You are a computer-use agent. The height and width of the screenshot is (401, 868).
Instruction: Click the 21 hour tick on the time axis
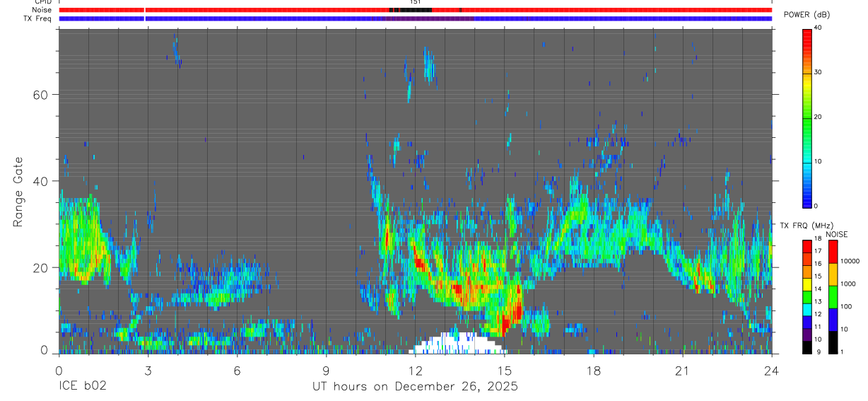click(x=682, y=370)
